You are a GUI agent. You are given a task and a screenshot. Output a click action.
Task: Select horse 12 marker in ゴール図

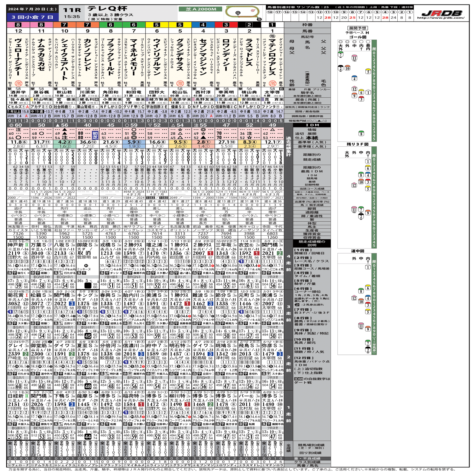(354, 89)
